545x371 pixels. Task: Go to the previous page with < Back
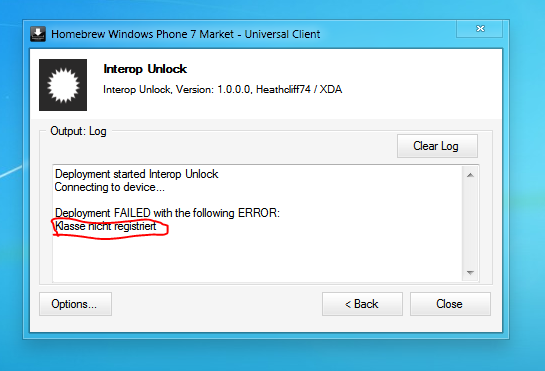(362, 304)
